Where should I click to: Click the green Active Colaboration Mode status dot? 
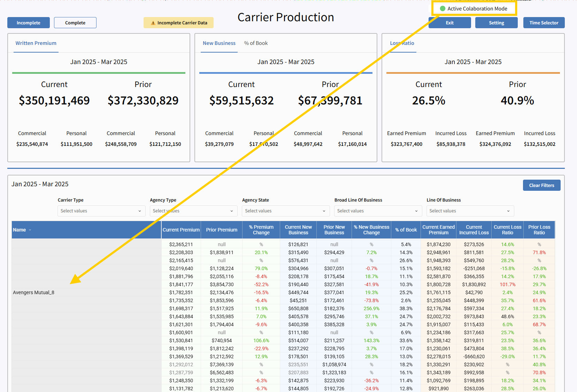click(x=443, y=9)
